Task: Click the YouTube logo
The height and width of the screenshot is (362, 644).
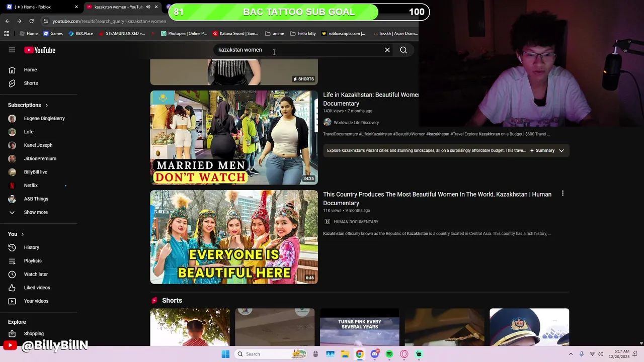Action: point(40,50)
